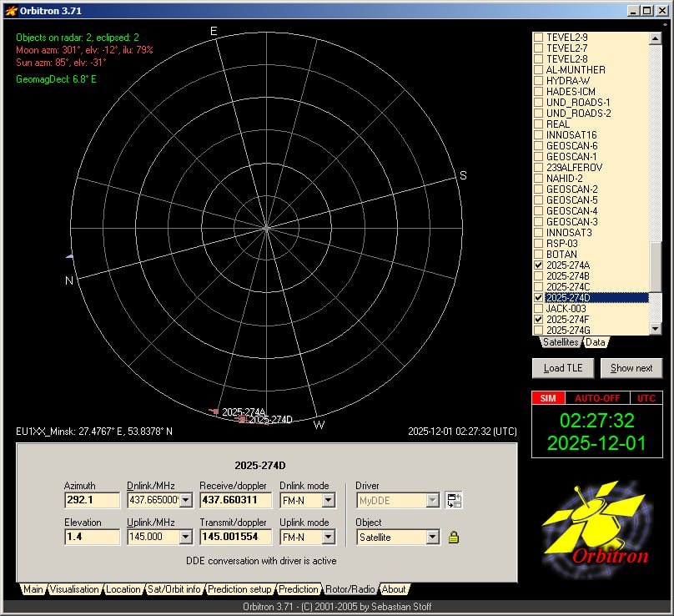Expand the Dnlink mode dropdown

coord(328,501)
